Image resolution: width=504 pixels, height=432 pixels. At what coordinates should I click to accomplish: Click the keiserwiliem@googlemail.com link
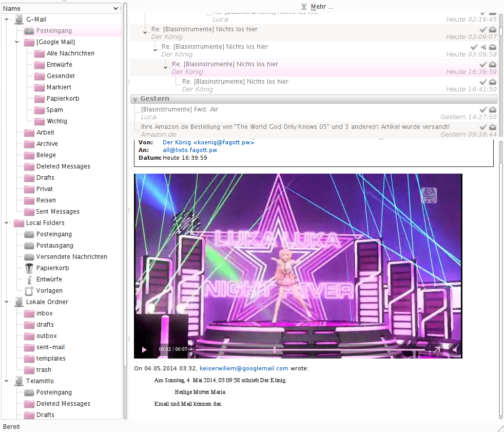coord(244,368)
